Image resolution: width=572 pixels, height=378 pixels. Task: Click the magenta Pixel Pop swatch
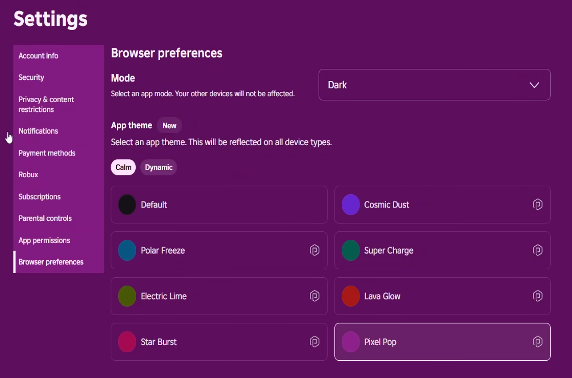[351, 342]
